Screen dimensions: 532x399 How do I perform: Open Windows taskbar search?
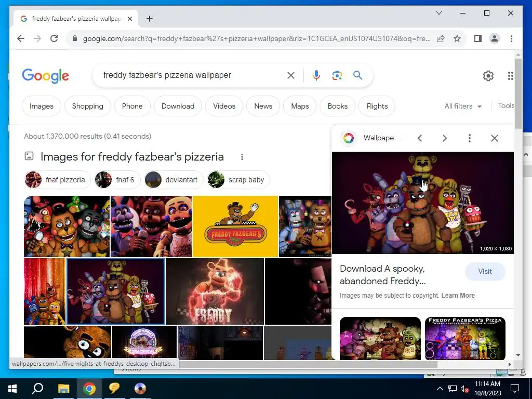pyautogui.click(x=37, y=388)
